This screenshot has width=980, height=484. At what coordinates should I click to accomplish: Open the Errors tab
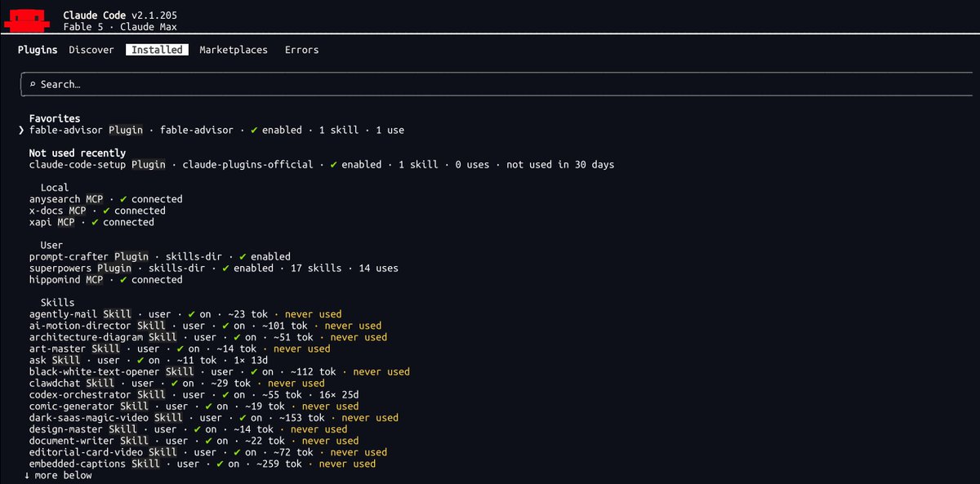tap(302, 50)
